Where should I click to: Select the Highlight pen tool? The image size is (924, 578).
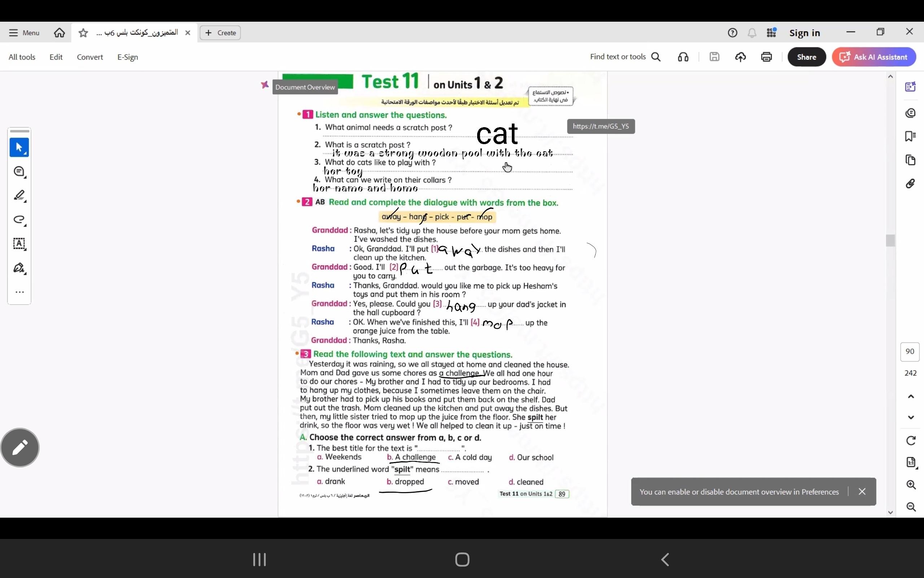point(19,196)
